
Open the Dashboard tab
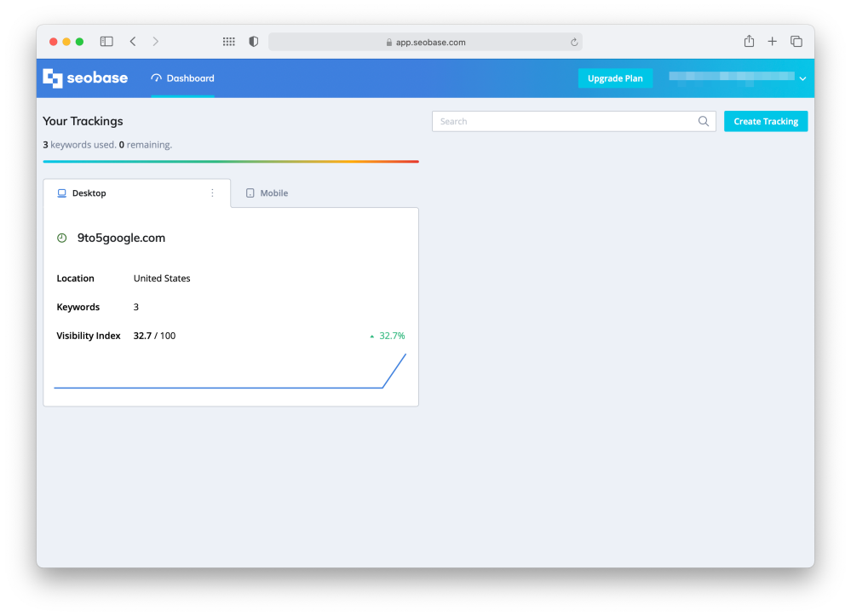(182, 78)
